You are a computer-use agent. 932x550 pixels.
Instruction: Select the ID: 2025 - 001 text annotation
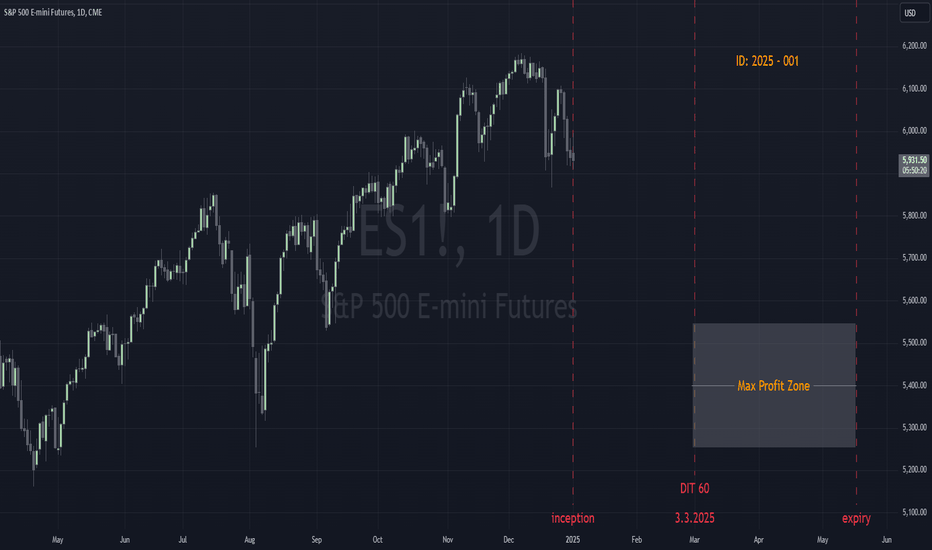point(767,61)
